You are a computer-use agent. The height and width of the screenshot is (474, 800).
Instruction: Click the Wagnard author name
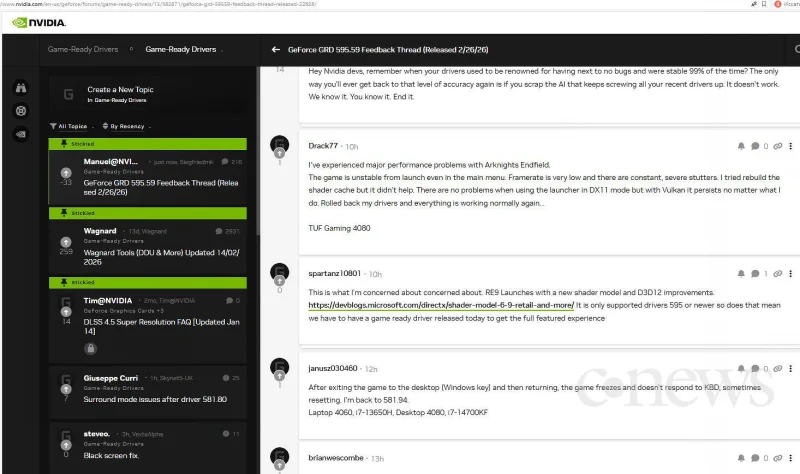(100, 231)
